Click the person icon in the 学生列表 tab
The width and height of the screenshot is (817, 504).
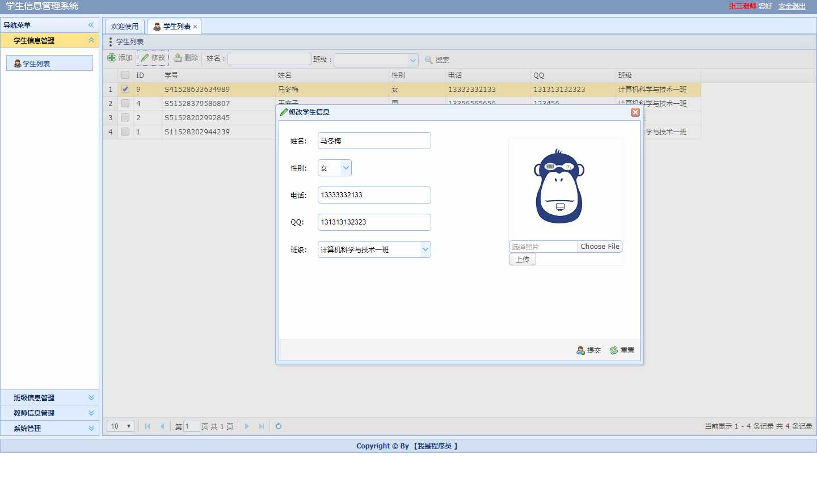pyautogui.click(x=157, y=27)
